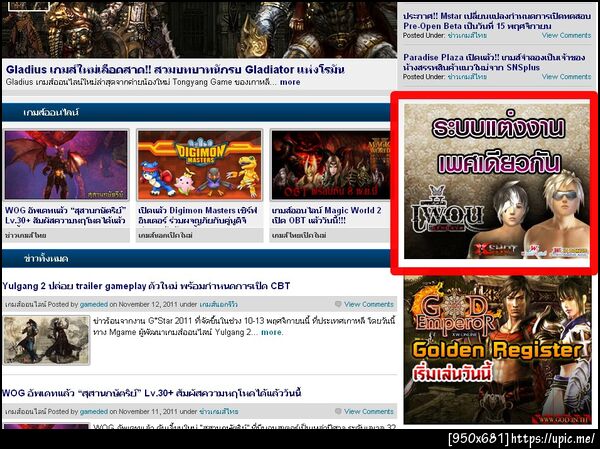This screenshot has width=600, height=449.
Task: Open WOG Lv.30+ article title in news list
Action: (x=152, y=393)
